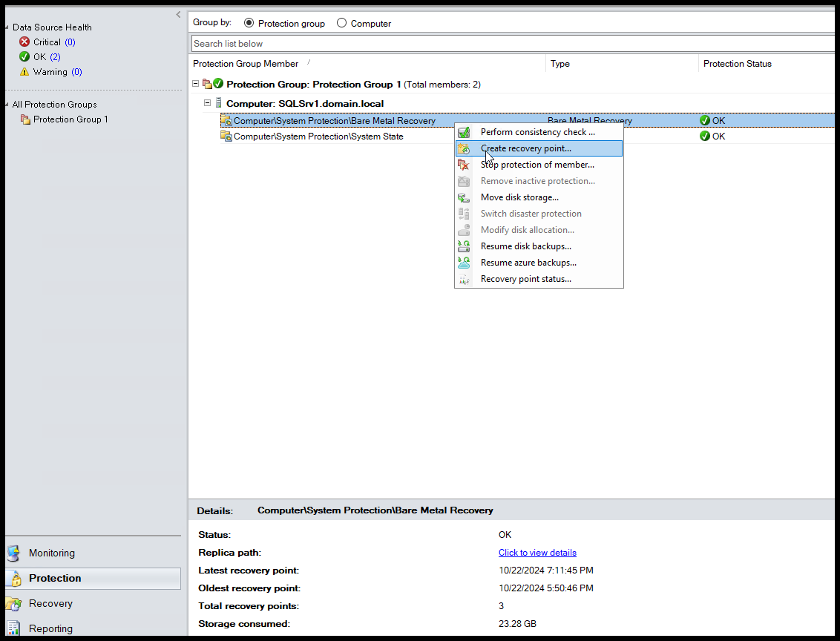840x641 pixels.
Task: Click the 23.28 GB storage consumed value
Action: tap(517, 624)
